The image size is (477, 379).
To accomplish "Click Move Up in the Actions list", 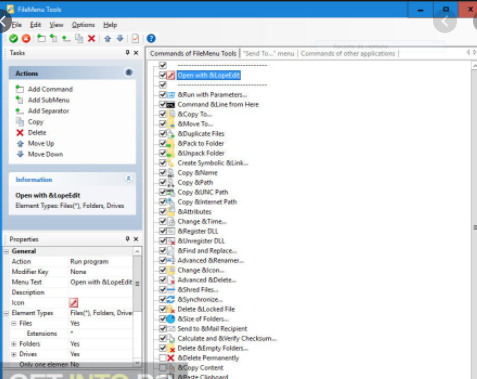I will (x=41, y=144).
